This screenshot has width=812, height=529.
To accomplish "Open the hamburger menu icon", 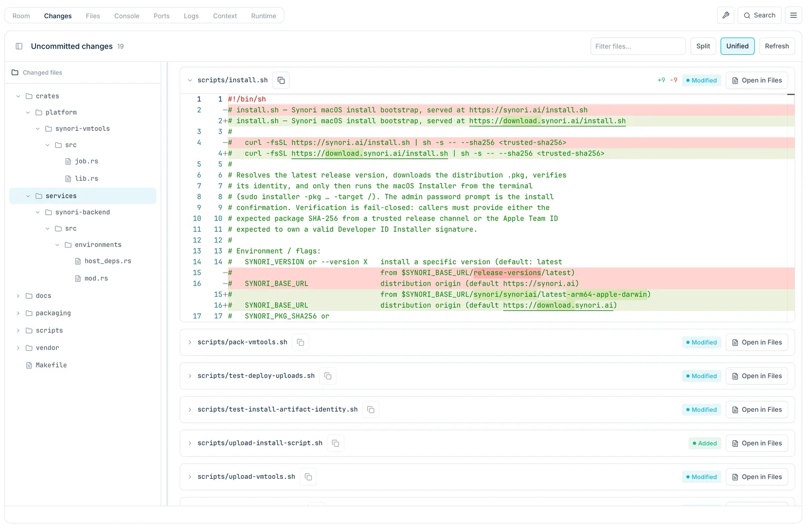I will (793, 15).
